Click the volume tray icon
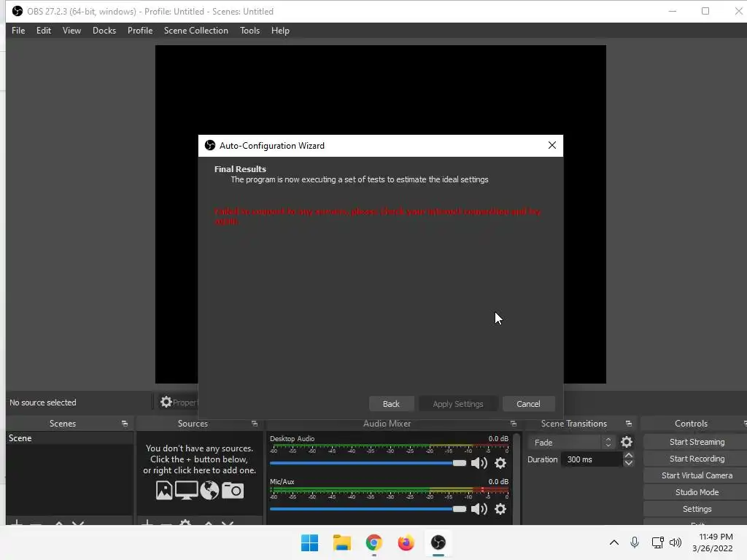This screenshot has width=747, height=560. 675,542
